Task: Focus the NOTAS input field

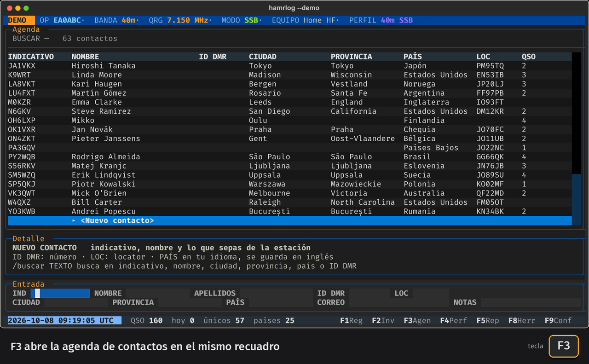Action: (531, 302)
